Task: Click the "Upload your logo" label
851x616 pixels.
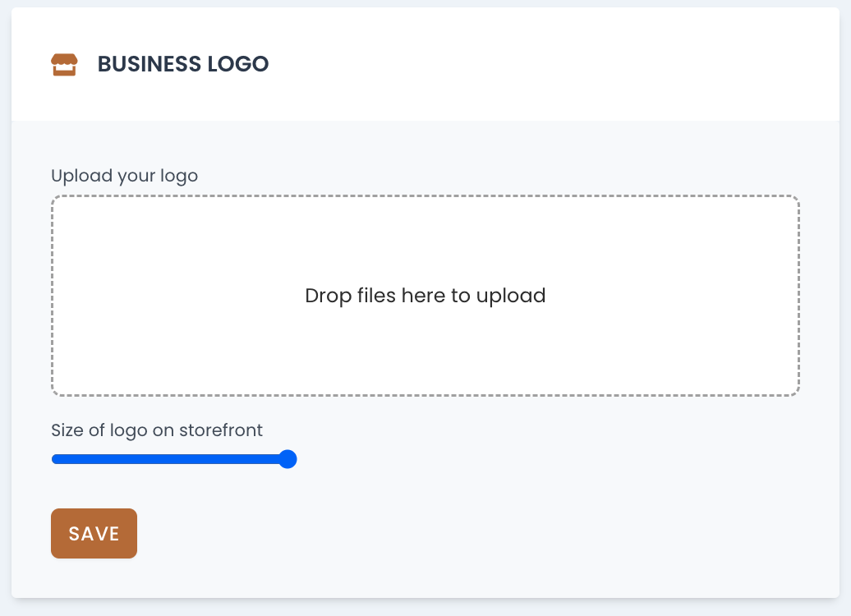Action: tap(124, 176)
